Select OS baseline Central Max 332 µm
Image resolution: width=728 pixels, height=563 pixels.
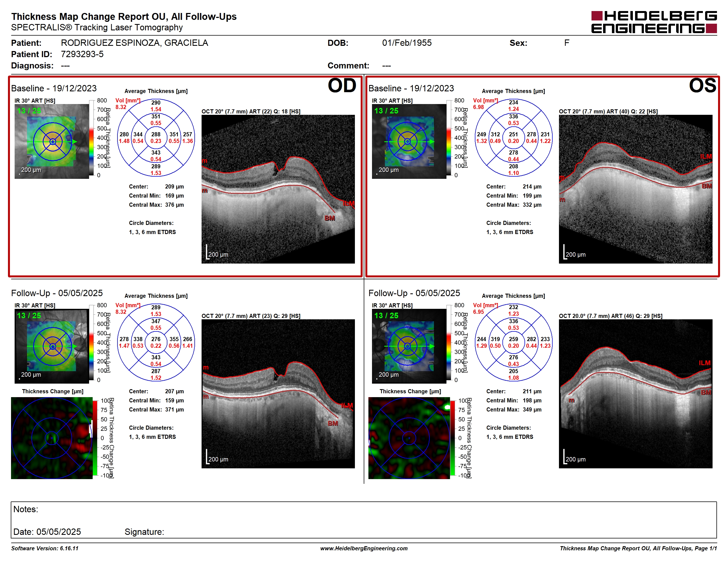click(x=532, y=205)
